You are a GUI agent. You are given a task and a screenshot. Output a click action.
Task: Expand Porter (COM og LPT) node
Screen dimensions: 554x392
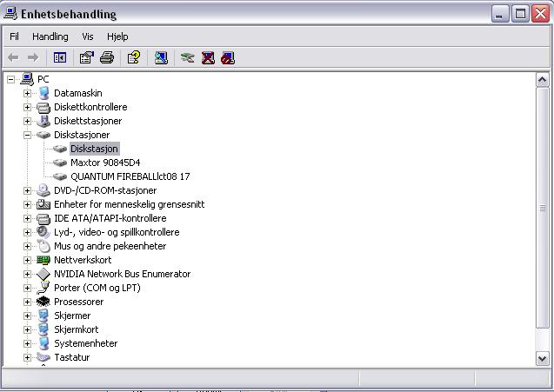tap(27, 288)
